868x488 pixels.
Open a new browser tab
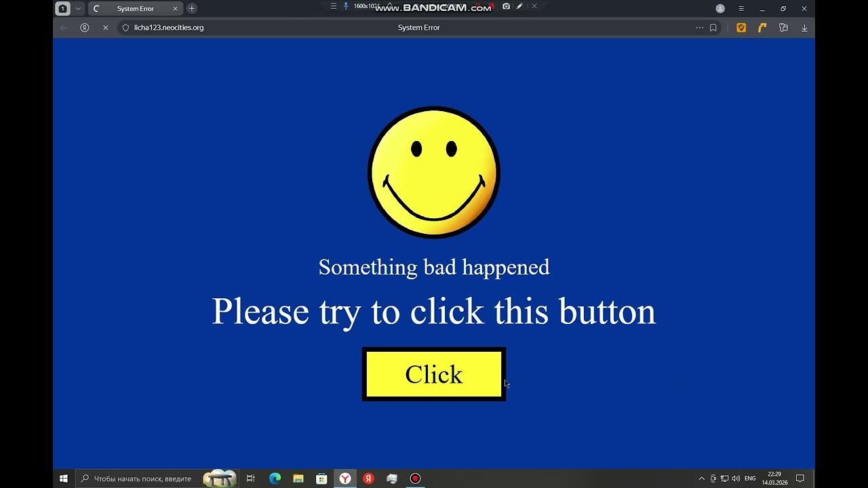[192, 8]
